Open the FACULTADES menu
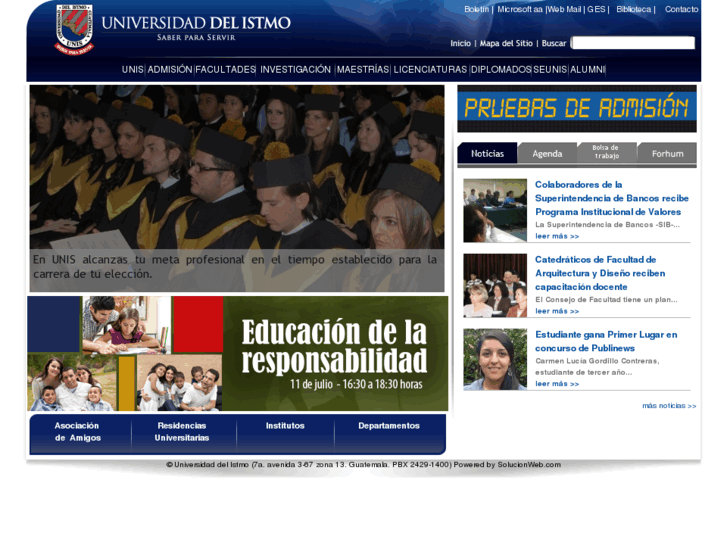Screen dimensions: 727x545 [225, 70]
